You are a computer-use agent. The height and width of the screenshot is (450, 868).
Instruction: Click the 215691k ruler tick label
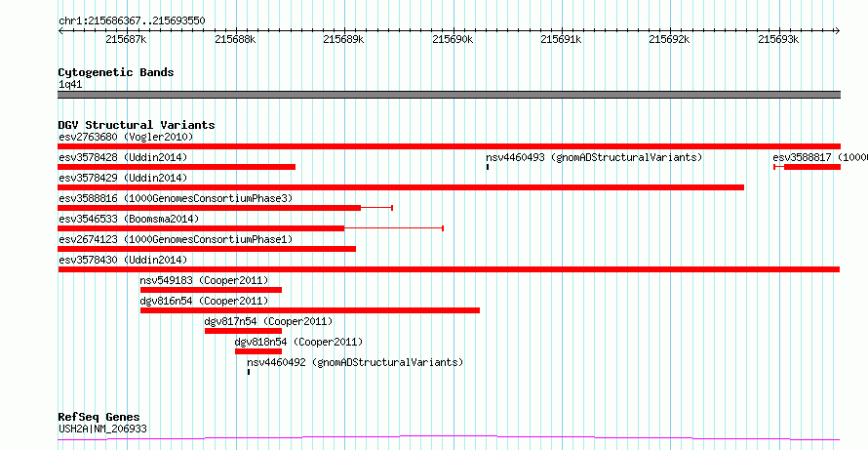562,39
